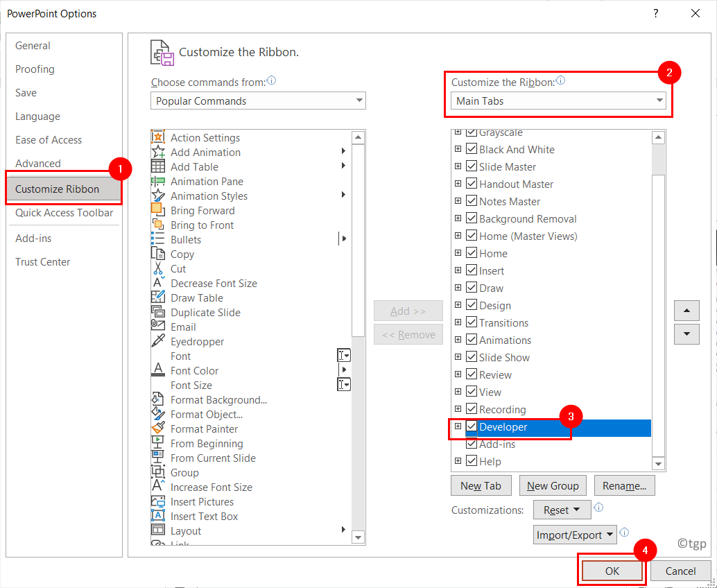Click the Cut scissors icon
This screenshot has height=588, width=717.
(x=158, y=268)
